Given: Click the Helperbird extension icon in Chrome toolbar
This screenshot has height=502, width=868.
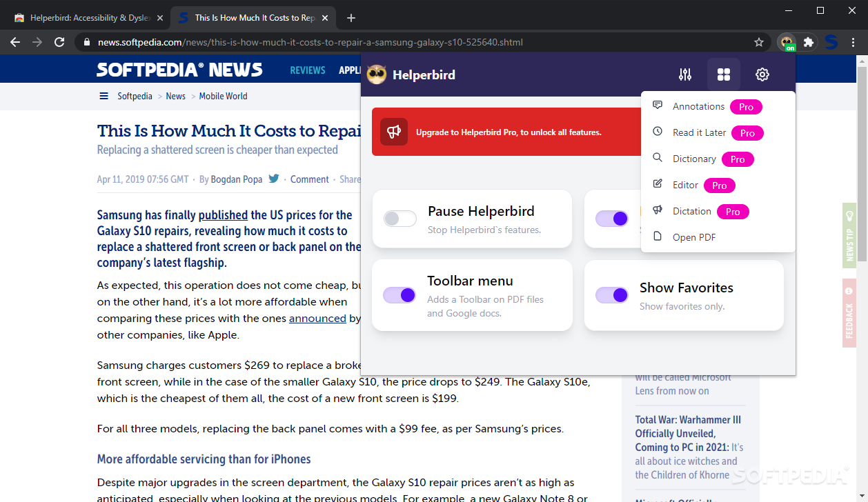Looking at the screenshot, I should click(787, 42).
